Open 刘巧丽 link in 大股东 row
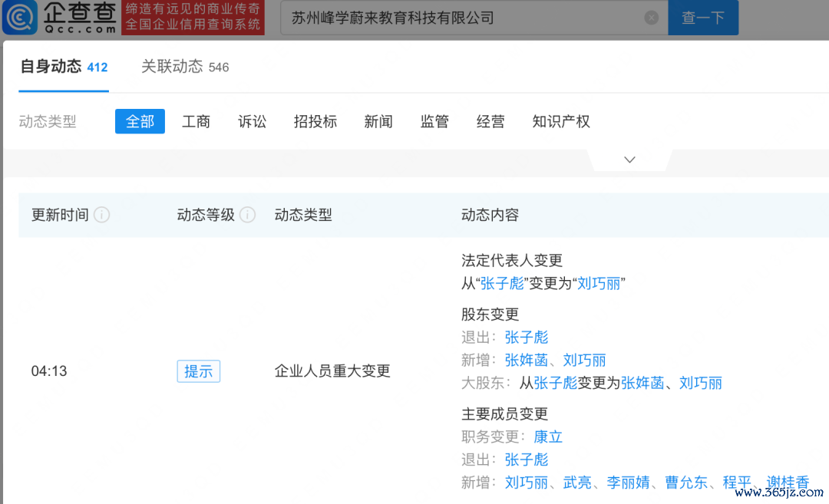 [701, 383]
